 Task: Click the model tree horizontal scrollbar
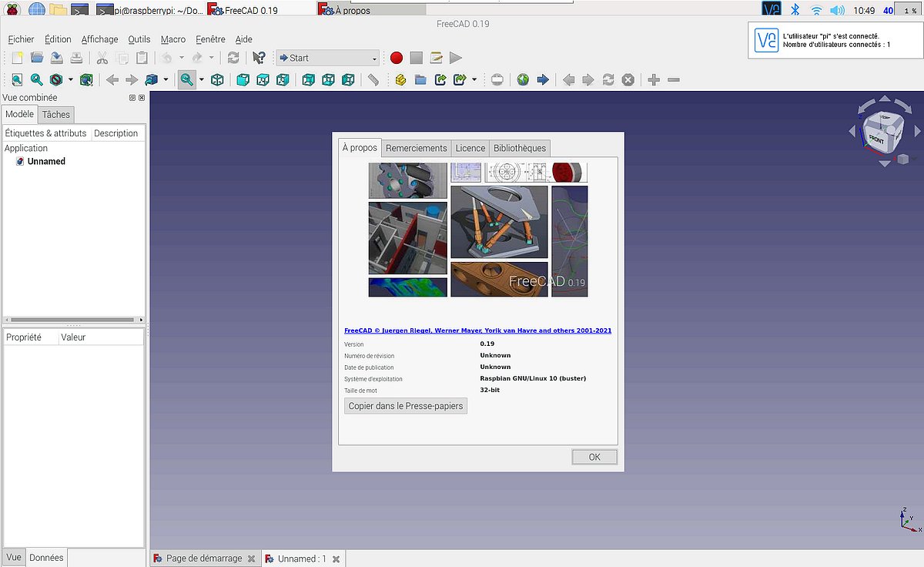tap(73, 320)
